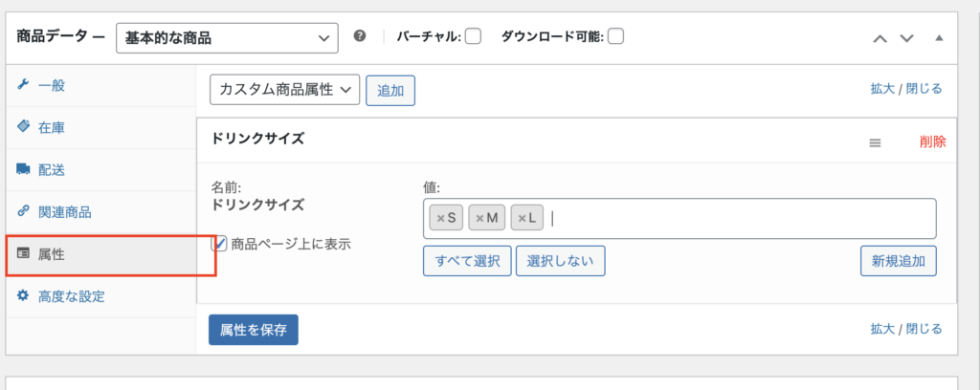Viewport: 980px width, 390px height.
Task: Uncheck 商品ページ上に表示 checkbox
Action: click(x=219, y=244)
